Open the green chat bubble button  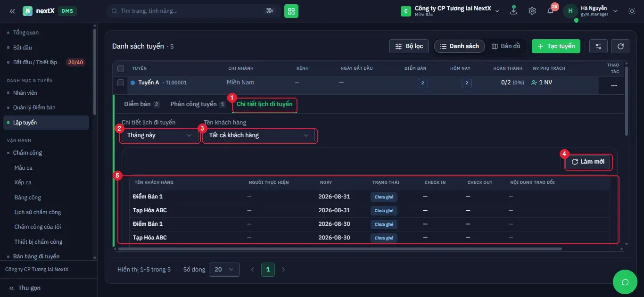tap(625, 282)
